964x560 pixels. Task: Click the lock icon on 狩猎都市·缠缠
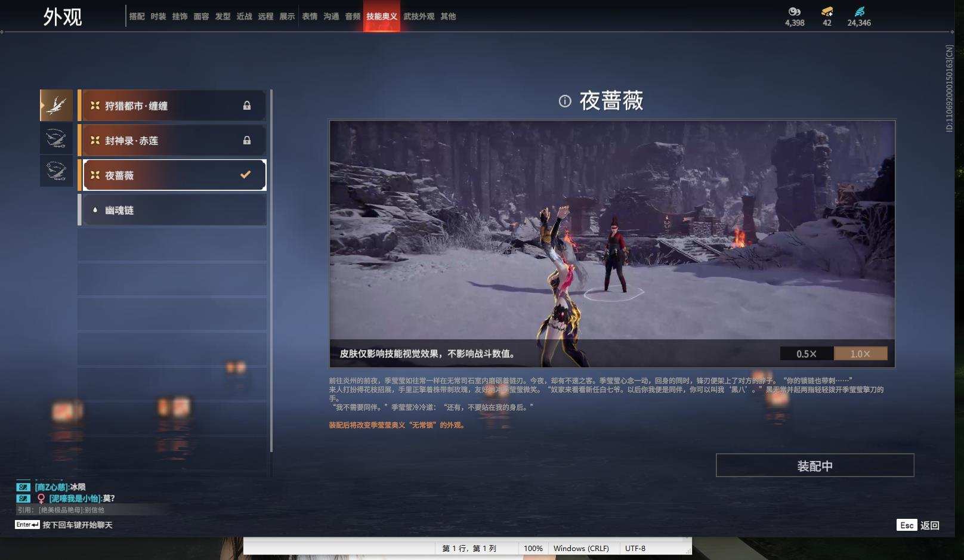(x=246, y=106)
